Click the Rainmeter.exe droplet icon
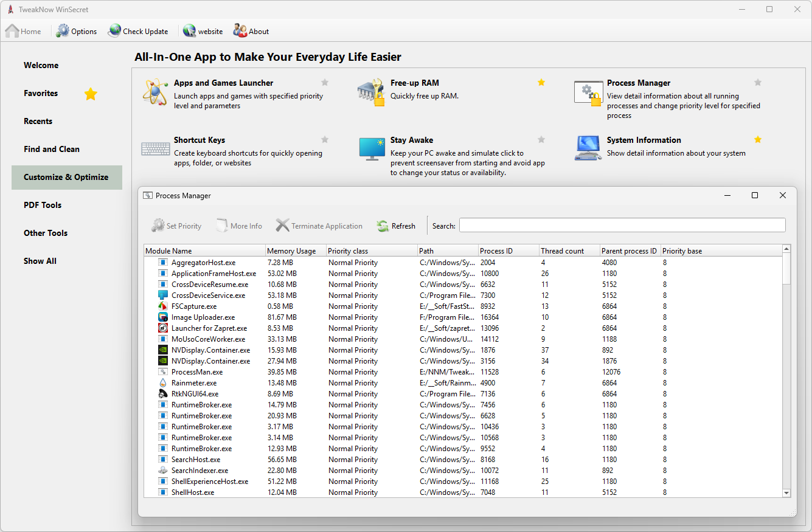Image resolution: width=812 pixels, height=532 pixels. point(162,382)
